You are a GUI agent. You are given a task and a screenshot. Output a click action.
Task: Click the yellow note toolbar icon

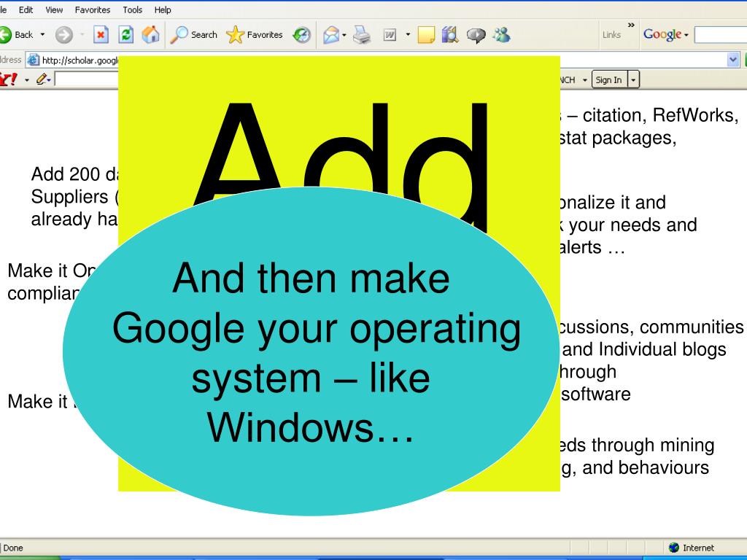pos(426,35)
